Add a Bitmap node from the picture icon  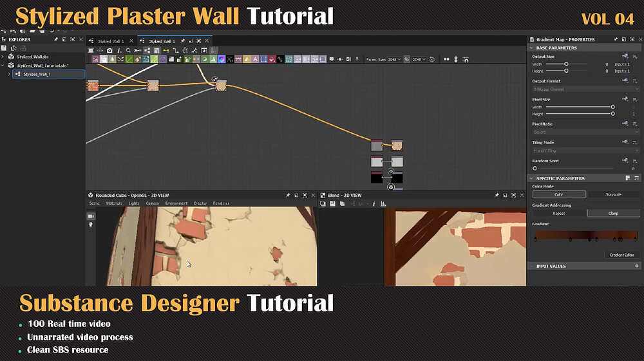95,59
